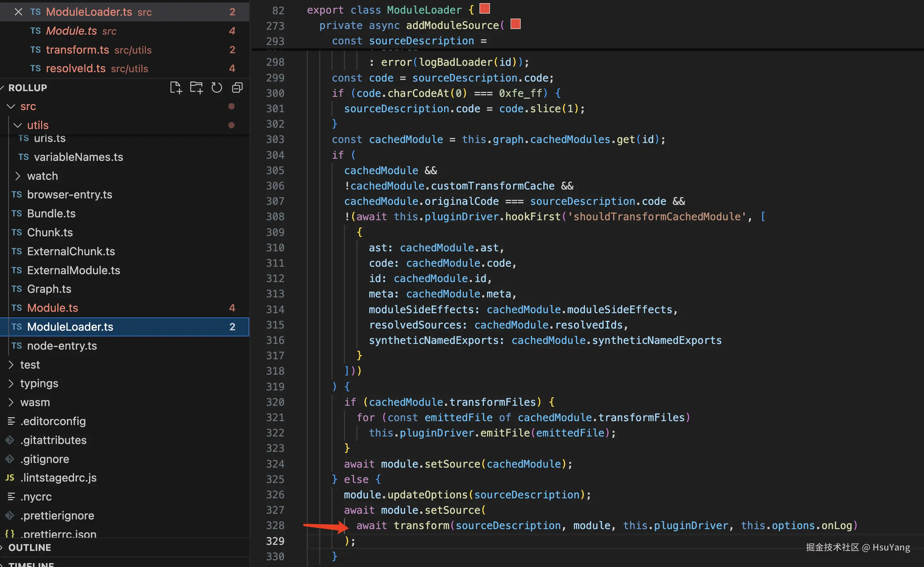
Task: Select node-entry.ts file
Action: pos(62,345)
